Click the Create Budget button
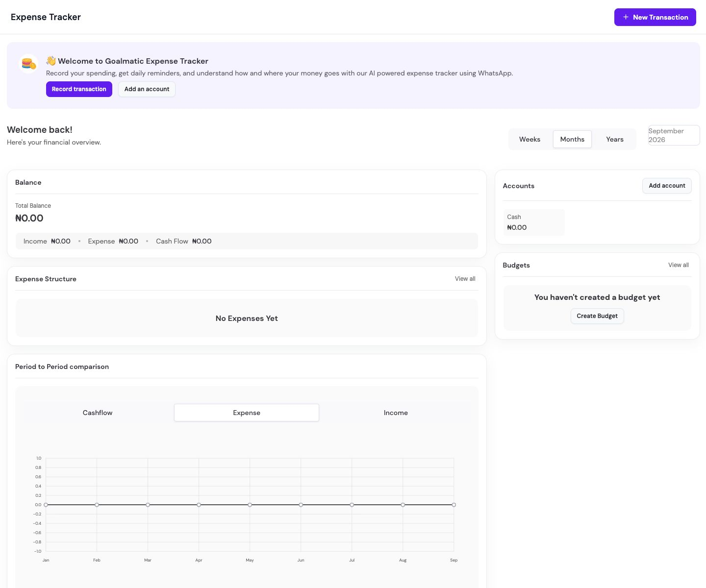Viewport: 706px width, 588px height. 597,316
